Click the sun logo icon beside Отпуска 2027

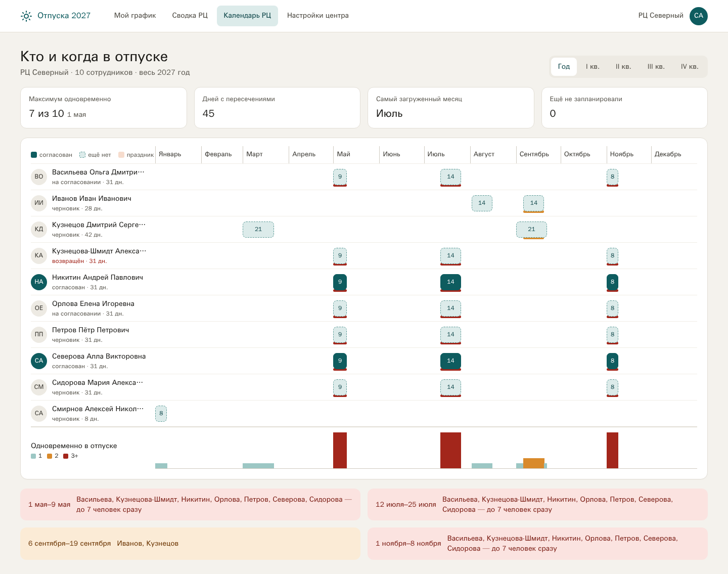[x=26, y=16]
